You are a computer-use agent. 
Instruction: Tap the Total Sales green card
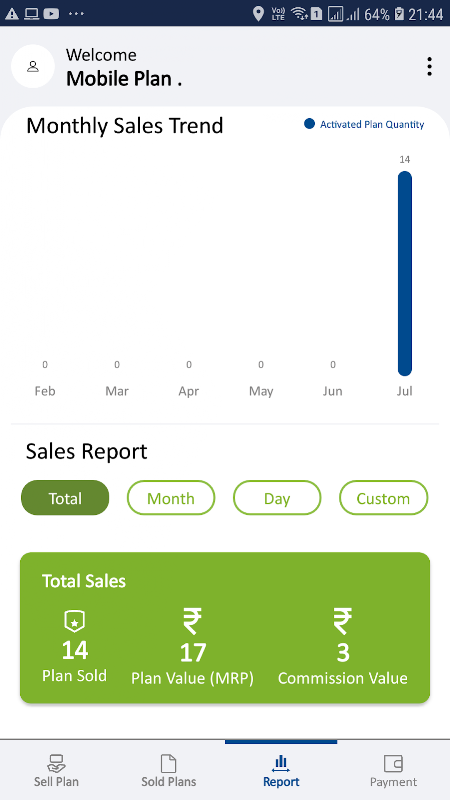[225, 628]
